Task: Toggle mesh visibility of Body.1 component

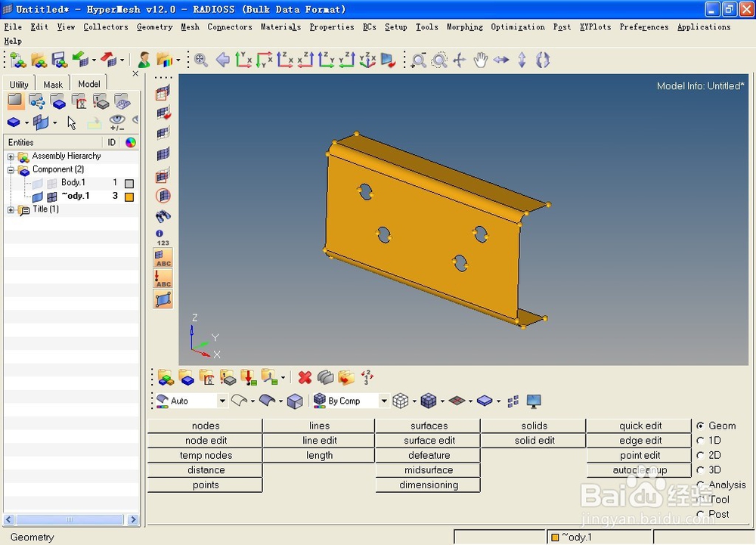Action: [52, 183]
